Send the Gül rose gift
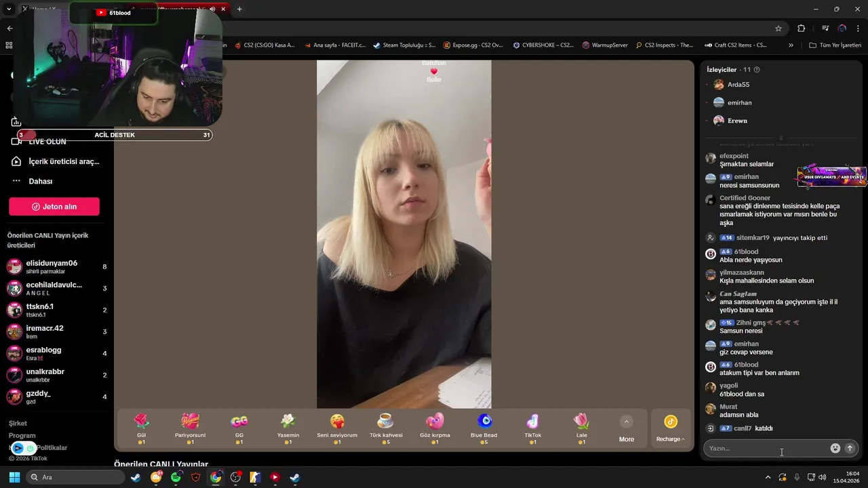This screenshot has width=868, height=488. click(141, 428)
